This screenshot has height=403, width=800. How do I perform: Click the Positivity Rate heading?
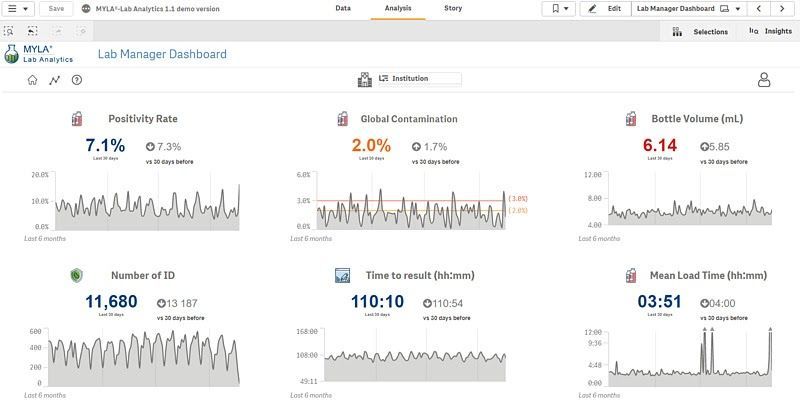(x=143, y=119)
